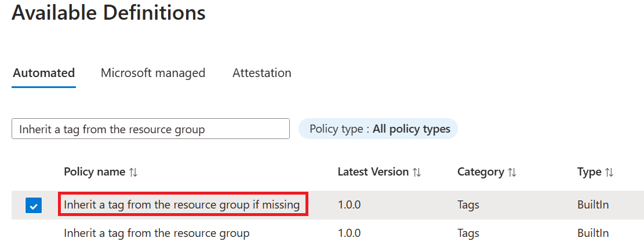Open the Policy type filter pill
This screenshot has width=644, height=245.
click(x=378, y=129)
